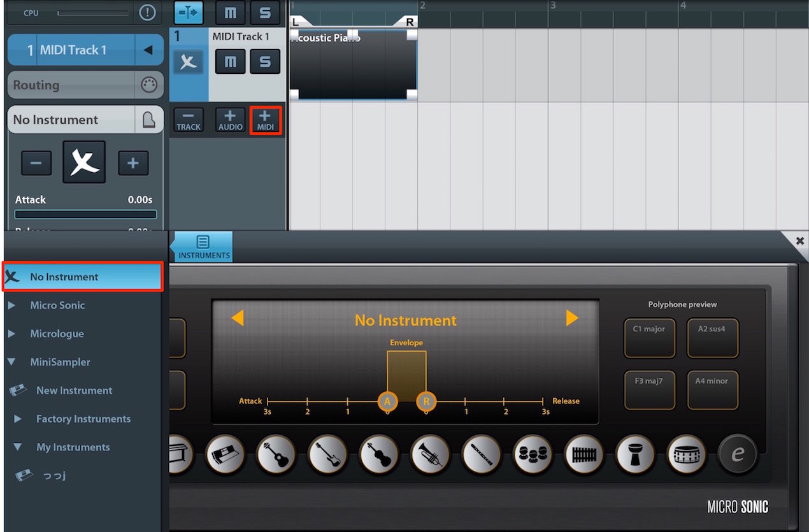Screen dimensions: 809x532
Task: Select No Instrument in the instrument list
Action: click(x=83, y=277)
